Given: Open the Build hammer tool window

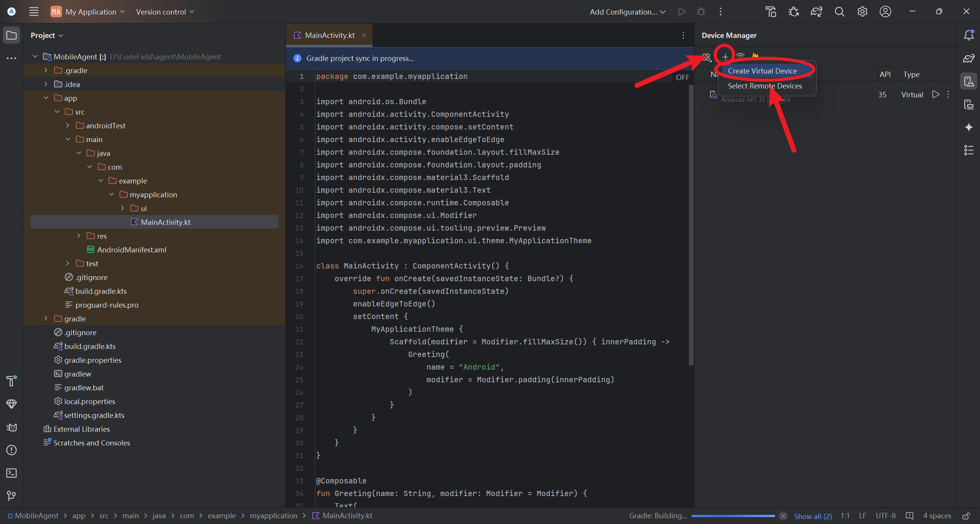Looking at the screenshot, I should pos(11,381).
